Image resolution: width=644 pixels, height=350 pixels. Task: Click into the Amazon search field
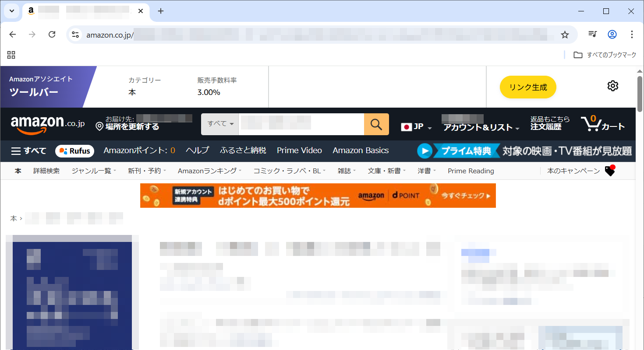coord(301,124)
